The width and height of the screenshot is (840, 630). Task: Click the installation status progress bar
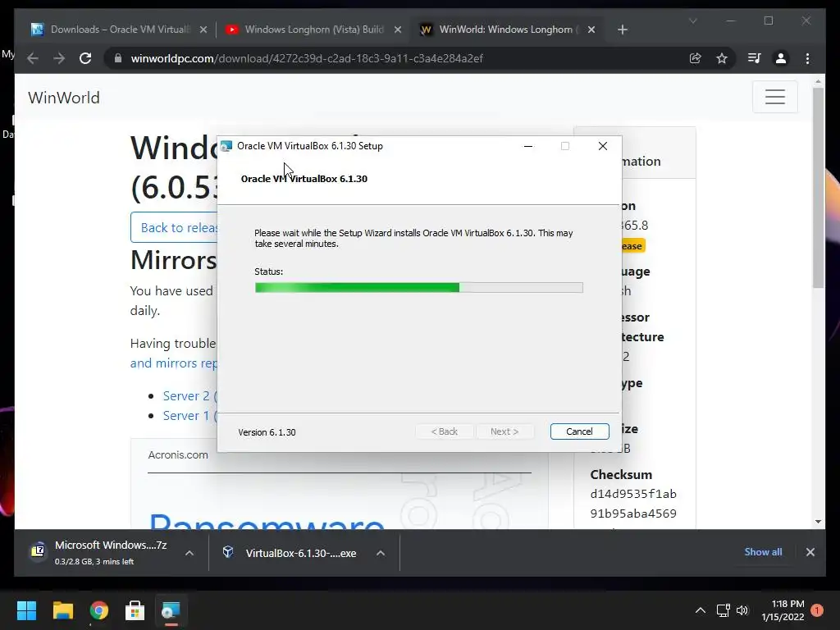(418, 288)
